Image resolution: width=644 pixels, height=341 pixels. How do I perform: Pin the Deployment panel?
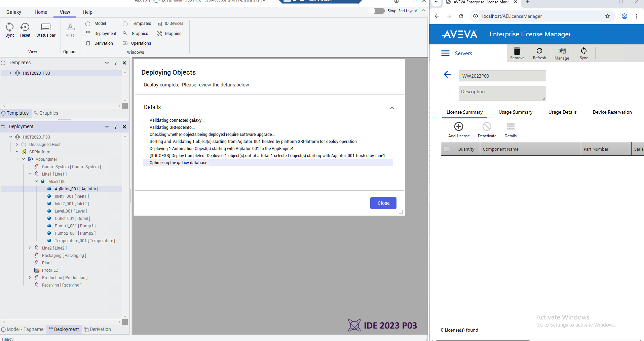(116, 127)
